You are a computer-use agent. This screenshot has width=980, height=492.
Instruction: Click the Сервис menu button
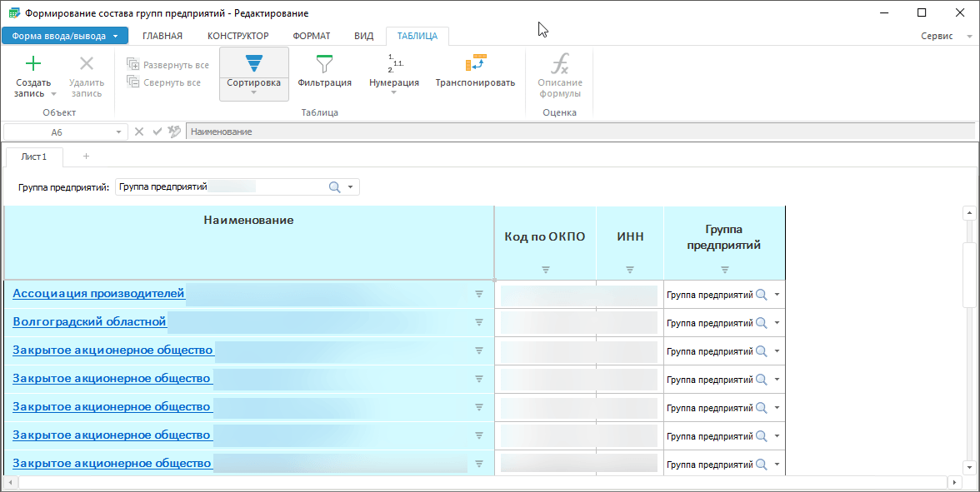(x=937, y=37)
